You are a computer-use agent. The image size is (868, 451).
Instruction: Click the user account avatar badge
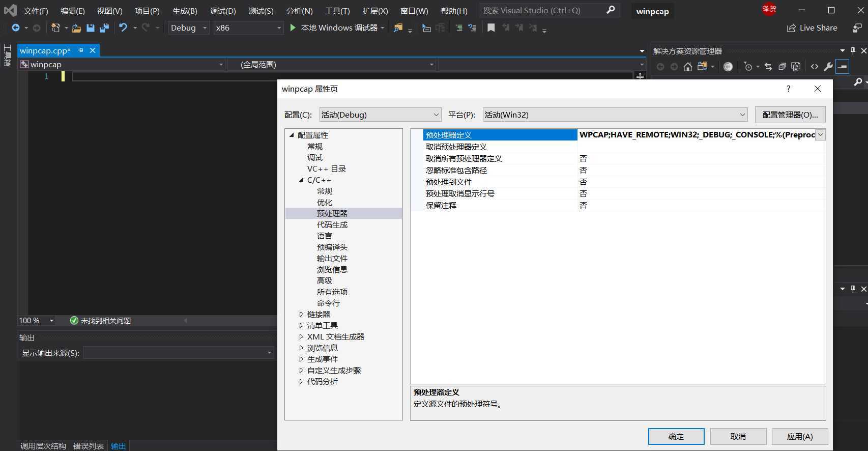pos(769,9)
